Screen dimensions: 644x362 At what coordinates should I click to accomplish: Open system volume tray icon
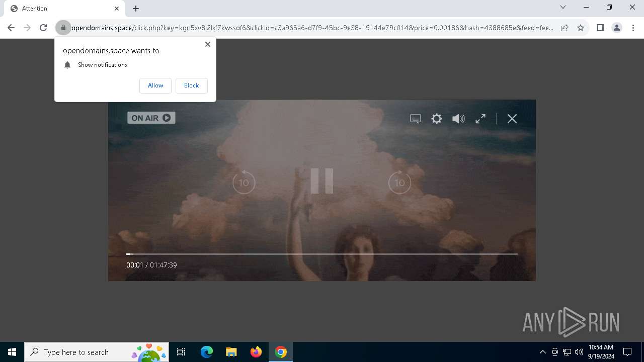[579, 352]
